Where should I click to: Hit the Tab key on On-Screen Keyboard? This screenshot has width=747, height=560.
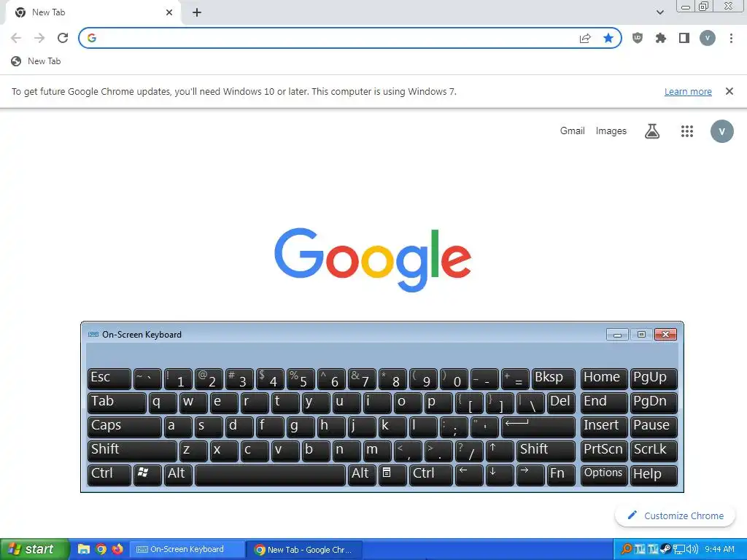[x=117, y=402]
